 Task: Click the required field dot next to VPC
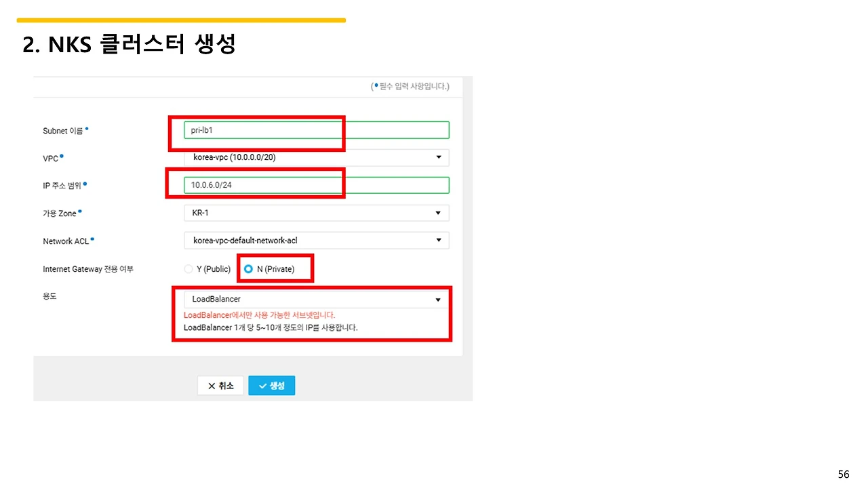point(62,155)
